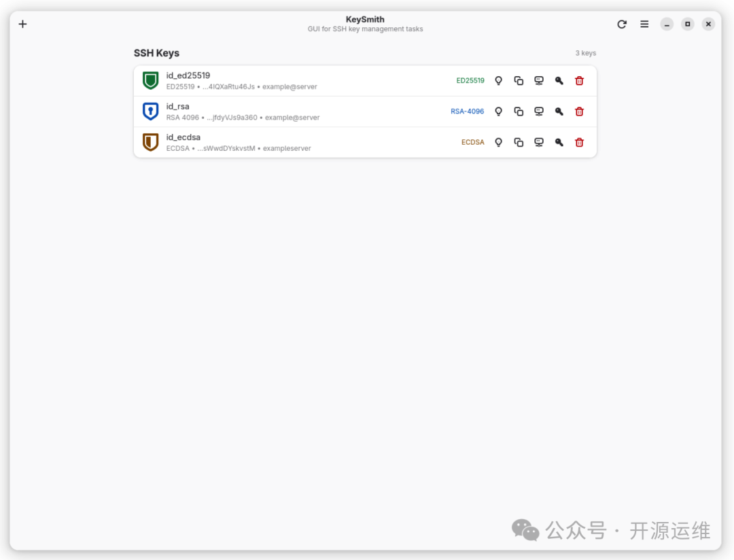
Task: Delete the id_ecdsa key
Action: click(x=579, y=143)
